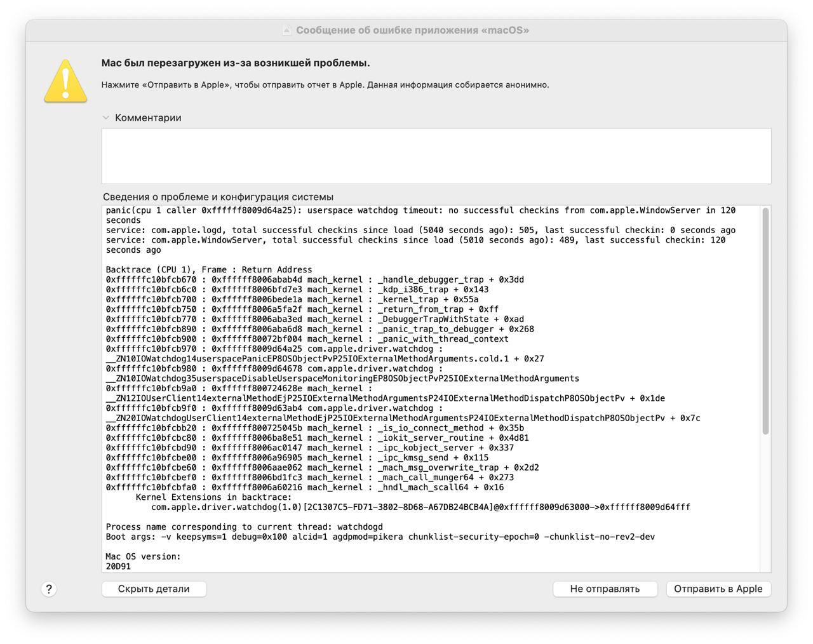Click the '_ipc_kmsg_send + 0x115' line

297,457
